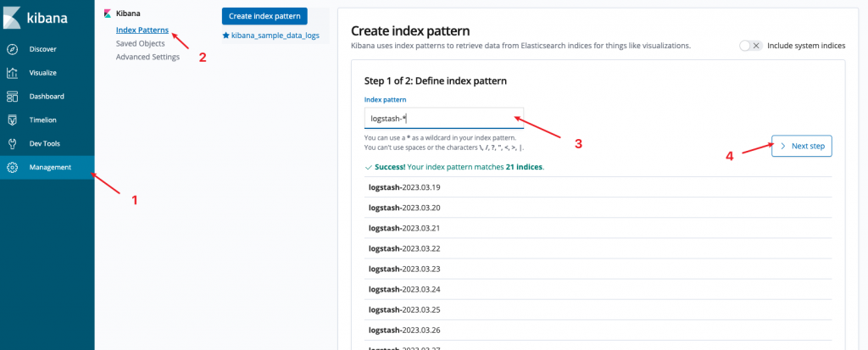
Task: Click the Kibana section heading text
Action: (x=128, y=14)
